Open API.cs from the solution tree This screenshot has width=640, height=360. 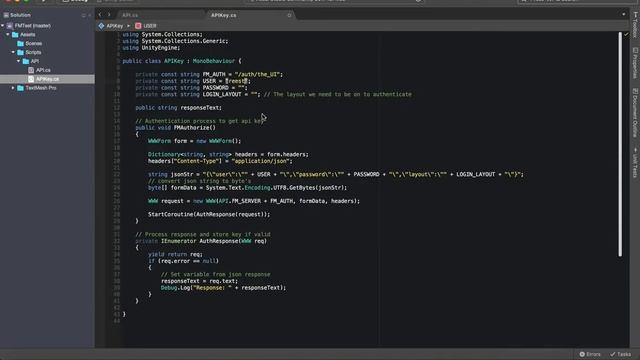(x=43, y=70)
